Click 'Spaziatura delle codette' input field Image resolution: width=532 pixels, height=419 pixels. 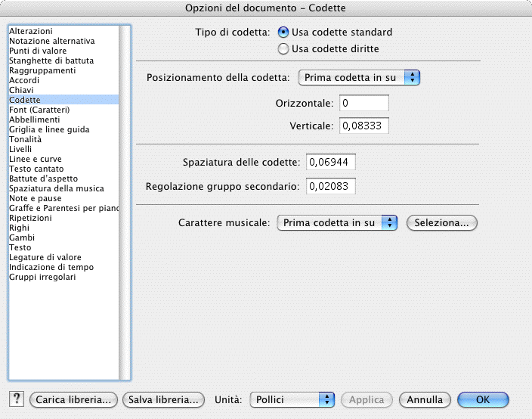coord(330,163)
